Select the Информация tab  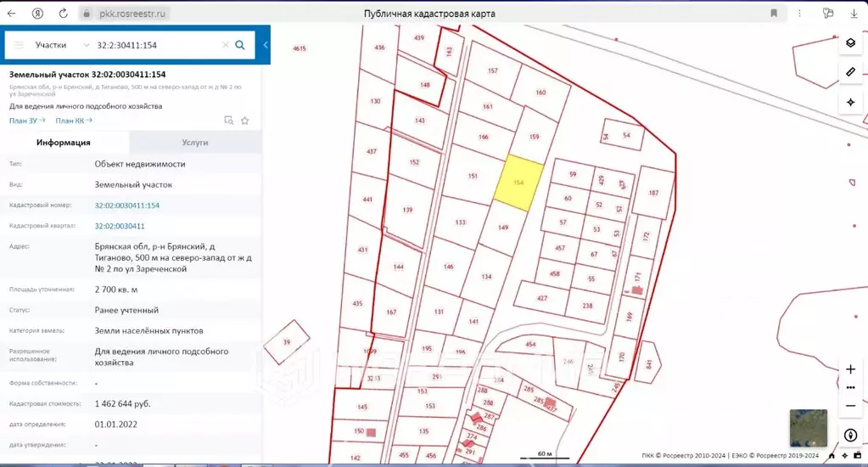coord(64,143)
